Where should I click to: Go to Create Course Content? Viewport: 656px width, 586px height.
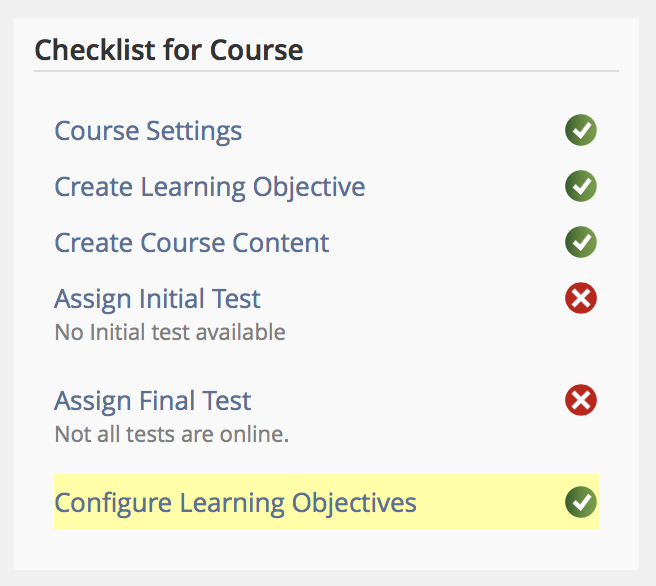(191, 243)
